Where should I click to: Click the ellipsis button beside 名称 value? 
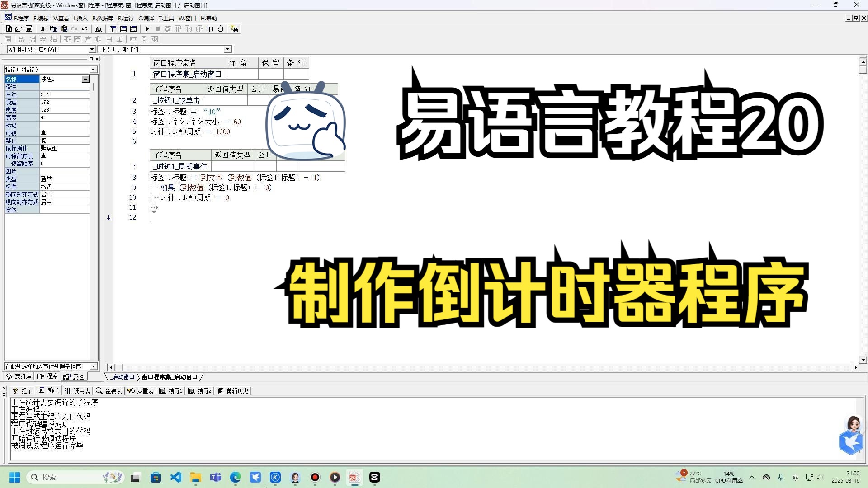pyautogui.click(x=85, y=79)
